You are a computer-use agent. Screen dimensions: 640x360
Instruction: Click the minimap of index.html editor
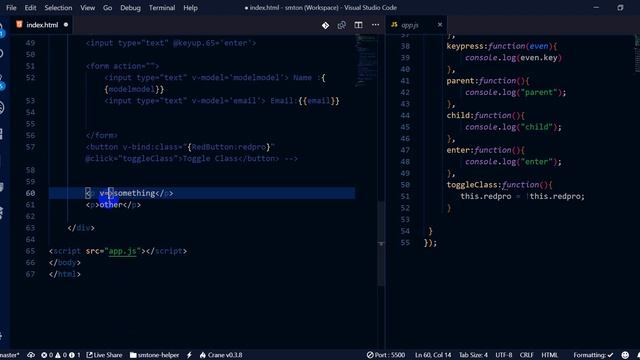(366, 60)
